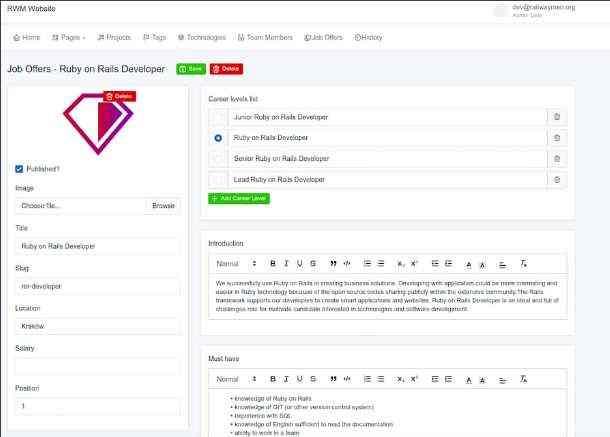Open text alignment dropdown in Must have editor
Screen dimensions: 610x437
click(x=503, y=380)
